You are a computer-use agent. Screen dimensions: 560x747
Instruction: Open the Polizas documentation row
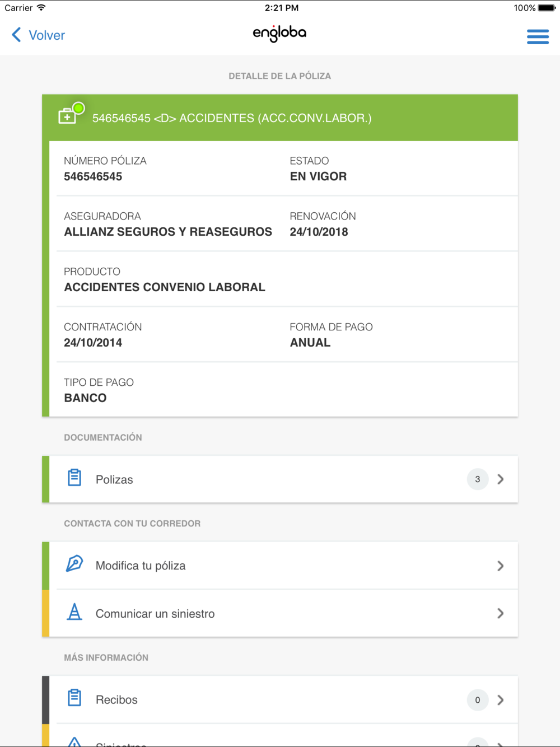pyautogui.click(x=280, y=479)
